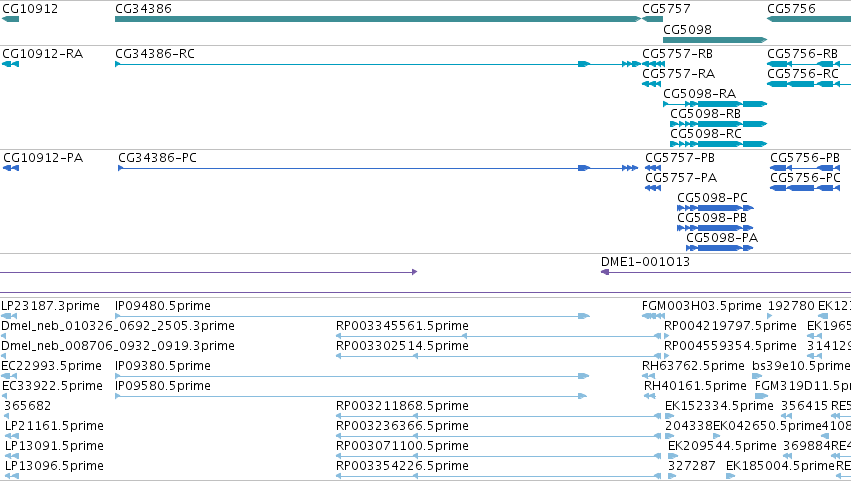The width and height of the screenshot is (851, 481).
Task: Select the LP21161.5prime EST
Action: pos(54,426)
